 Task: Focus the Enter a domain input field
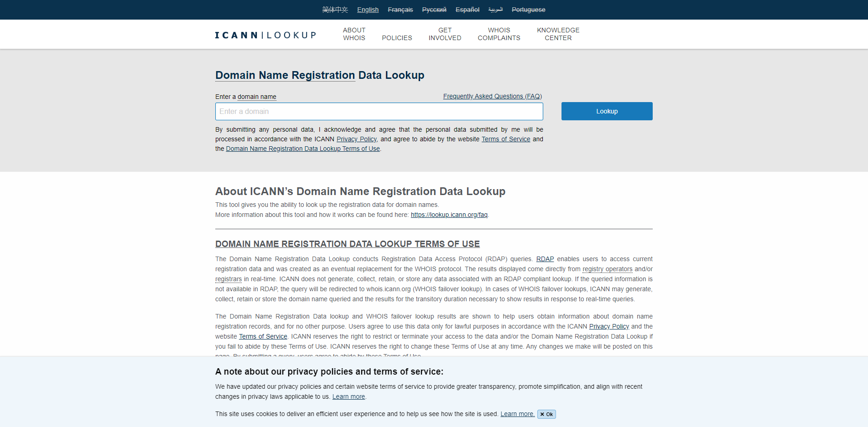[379, 111]
